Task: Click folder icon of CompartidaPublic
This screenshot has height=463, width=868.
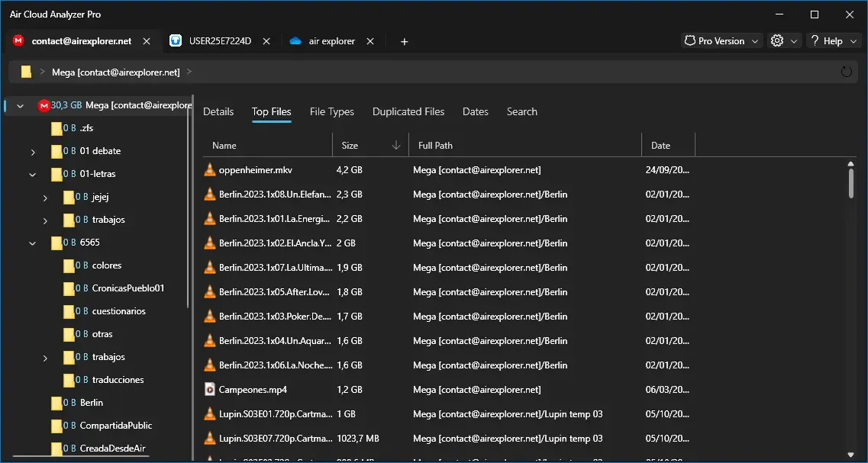Action: (x=56, y=426)
